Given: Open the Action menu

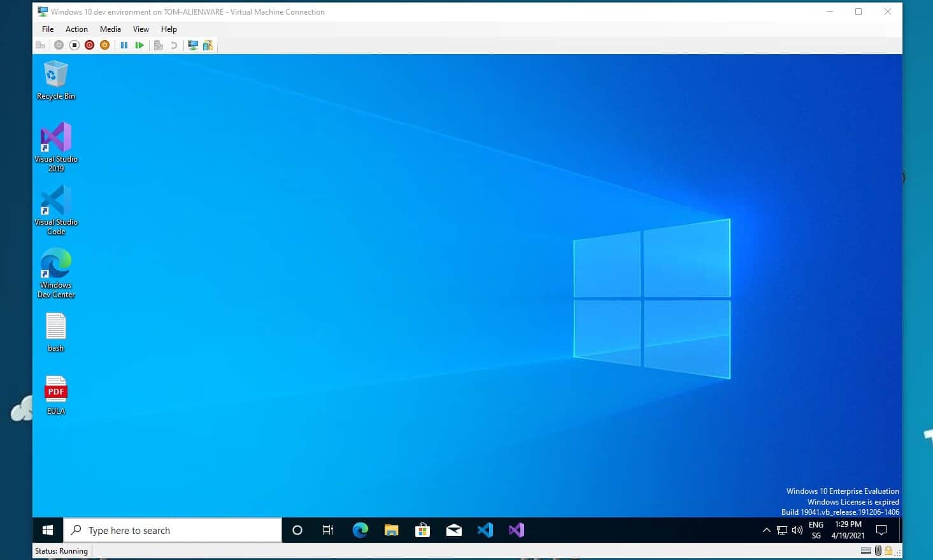Looking at the screenshot, I should 76,29.
